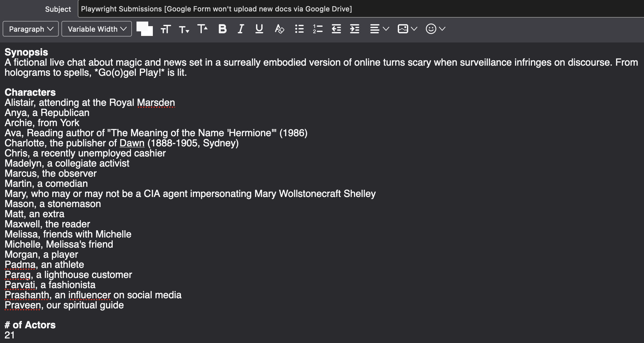644x343 pixels.
Task: Indent the selected text
Action: tap(355, 29)
